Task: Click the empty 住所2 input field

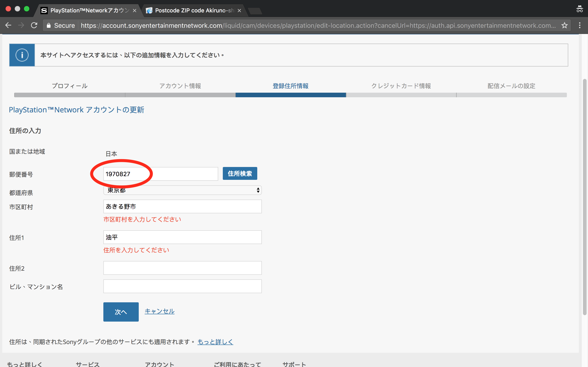Action: 182,268
